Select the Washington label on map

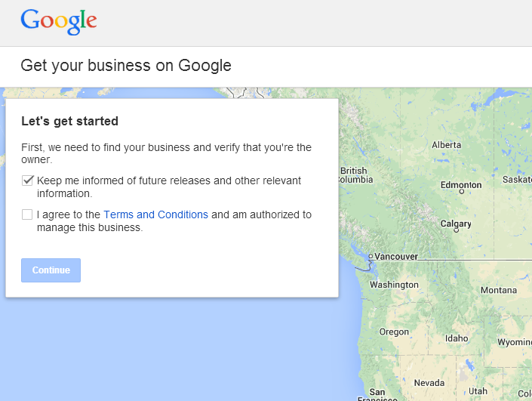[394, 285]
